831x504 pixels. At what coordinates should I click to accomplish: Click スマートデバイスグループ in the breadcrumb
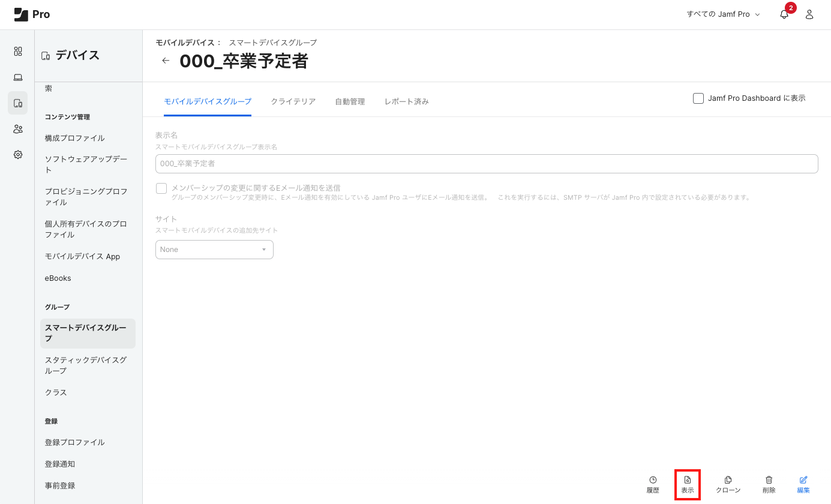(x=272, y=43)
